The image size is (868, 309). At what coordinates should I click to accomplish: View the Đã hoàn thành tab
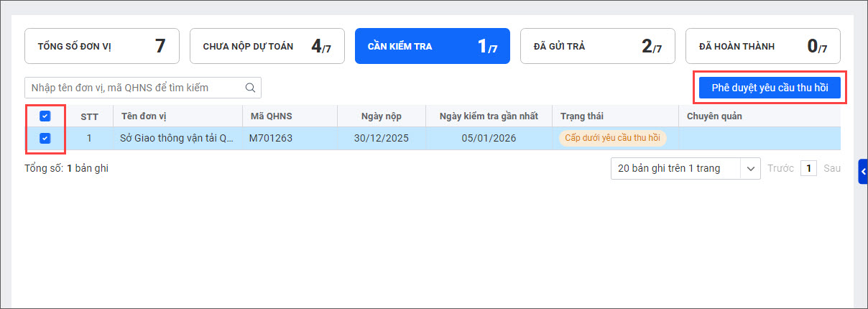click(763, 46)
